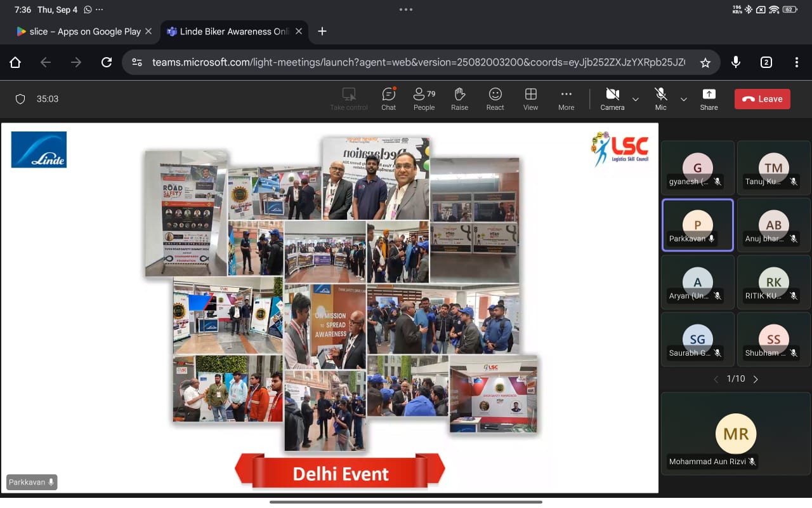This screenshot has width=812, height=508.
Task: Open the meeting Chat panel
Action: coord(388,98)
